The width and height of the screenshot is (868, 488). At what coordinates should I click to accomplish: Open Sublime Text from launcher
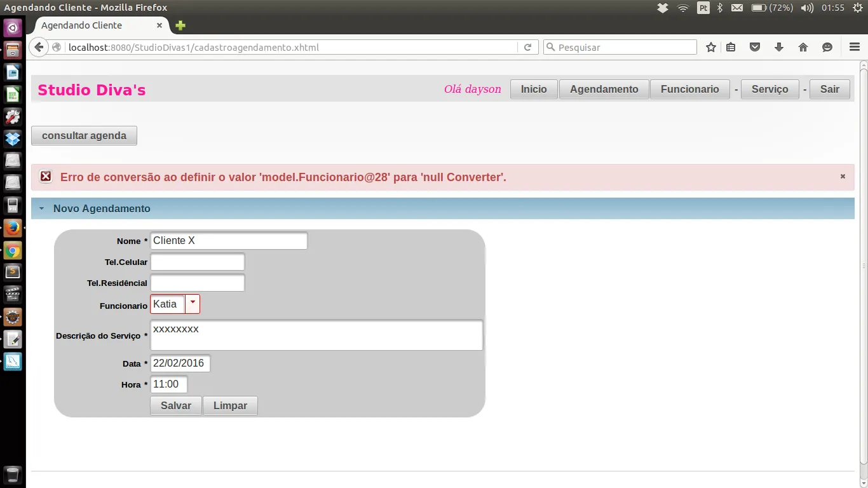tap(13, 273)
